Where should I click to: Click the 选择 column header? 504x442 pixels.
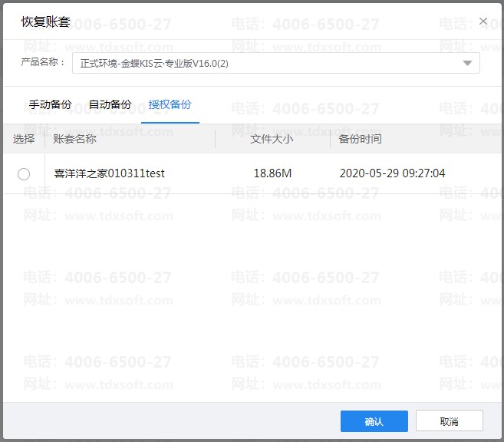point(24,139)
